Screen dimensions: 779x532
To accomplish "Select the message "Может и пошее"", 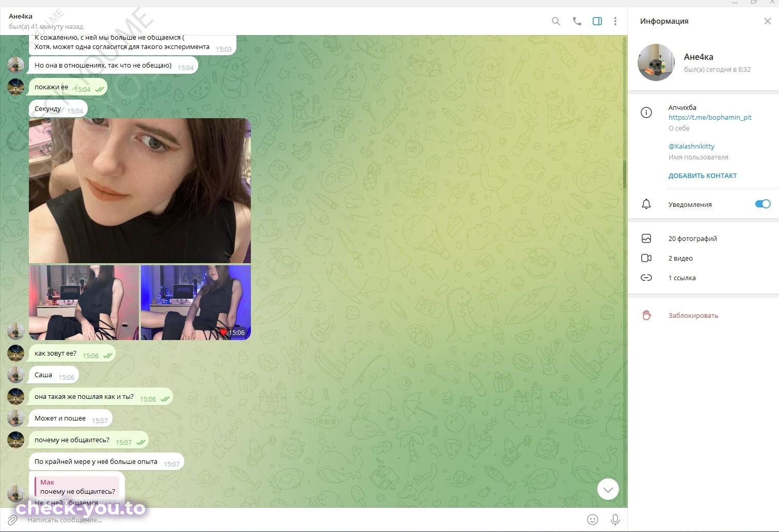I will 71,418.
